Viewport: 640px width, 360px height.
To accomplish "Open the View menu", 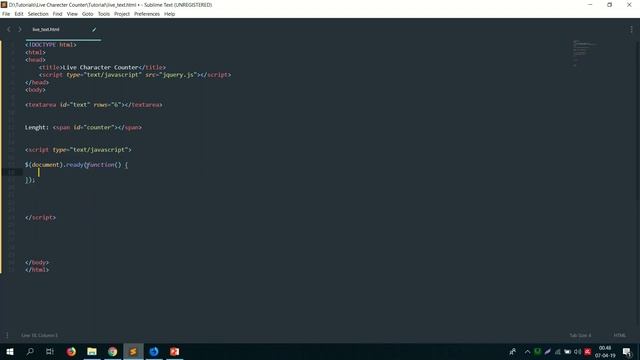I will (72, 14).
